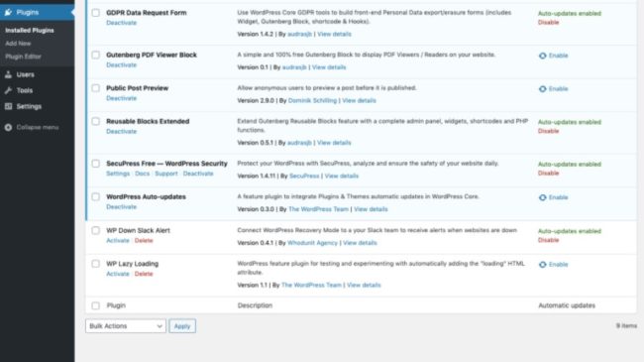Go to Users menu

25,74
